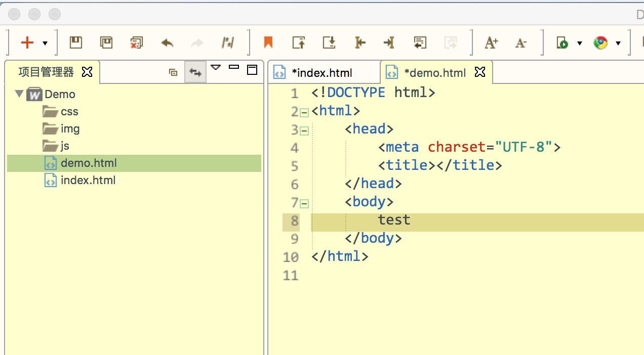Open the dropdown arrow beside the Run icon

(x=580, y=43)
